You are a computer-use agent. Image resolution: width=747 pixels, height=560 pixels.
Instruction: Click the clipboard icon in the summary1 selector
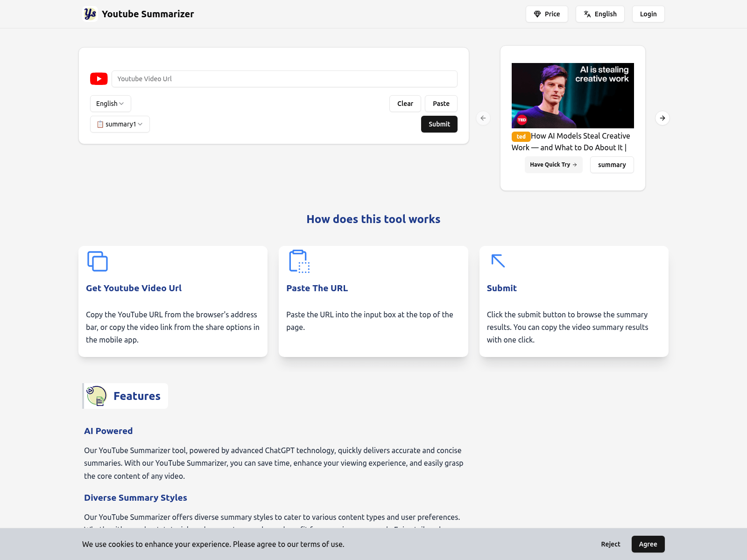pyautogui.click(x=100, y=124)
